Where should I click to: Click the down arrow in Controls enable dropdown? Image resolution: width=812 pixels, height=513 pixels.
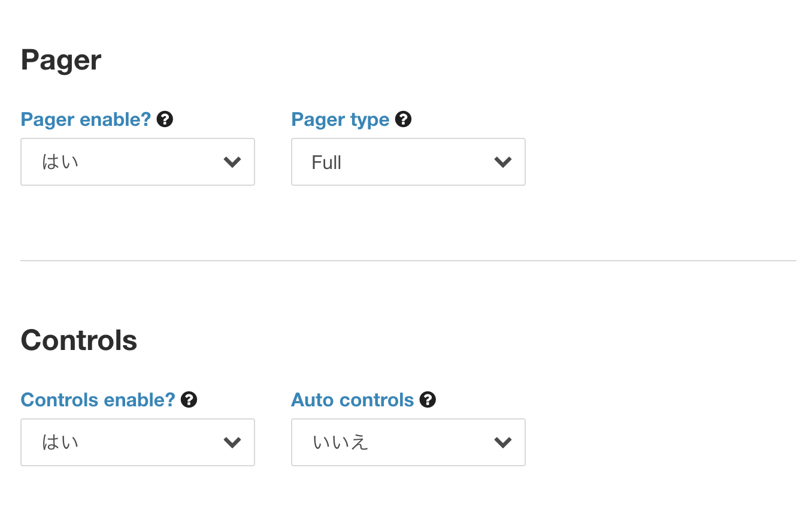click(x=232, y=442)
